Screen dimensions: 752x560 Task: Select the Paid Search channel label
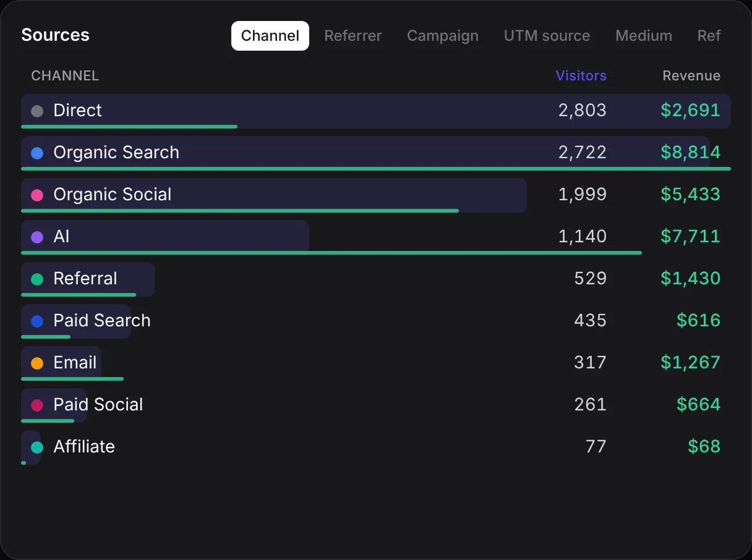pyautogui.click(x=102, y=321)
